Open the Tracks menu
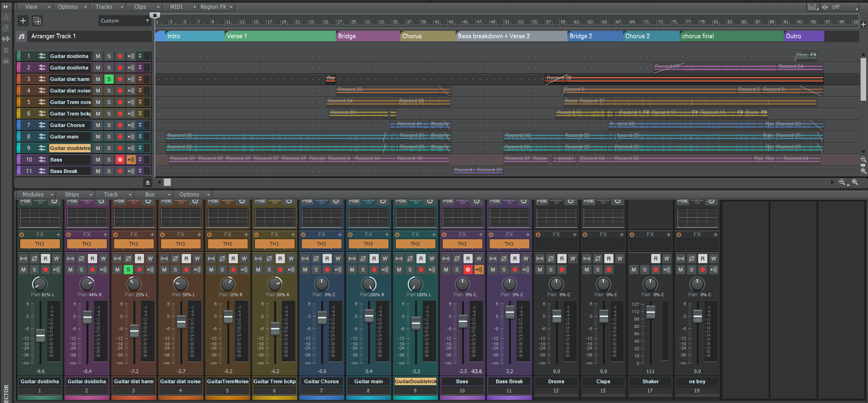The width and height of the screenshot is (868, 403). pos(108,7)
